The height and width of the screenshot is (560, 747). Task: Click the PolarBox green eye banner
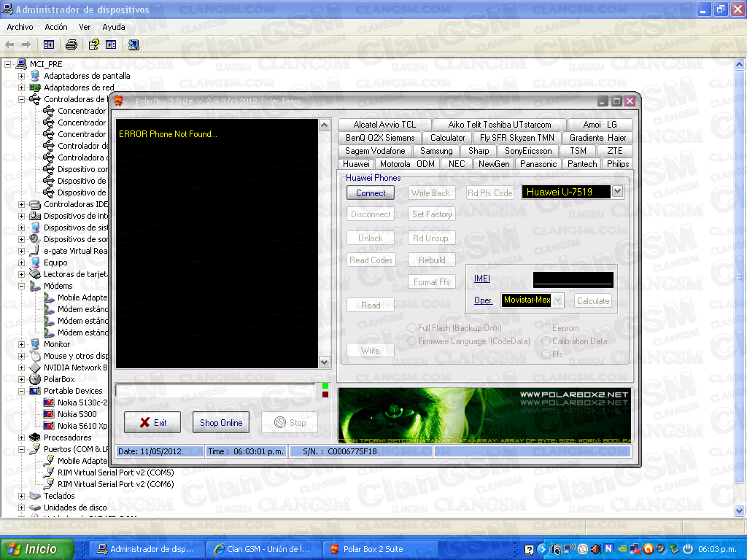(484, 416)
